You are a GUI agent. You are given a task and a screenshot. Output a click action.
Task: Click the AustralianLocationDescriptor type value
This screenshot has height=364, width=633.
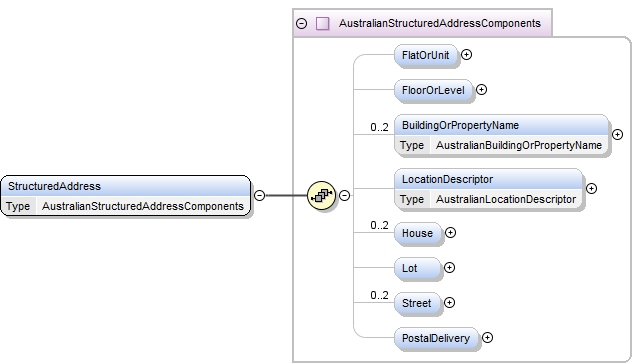[x=506, y=199]
